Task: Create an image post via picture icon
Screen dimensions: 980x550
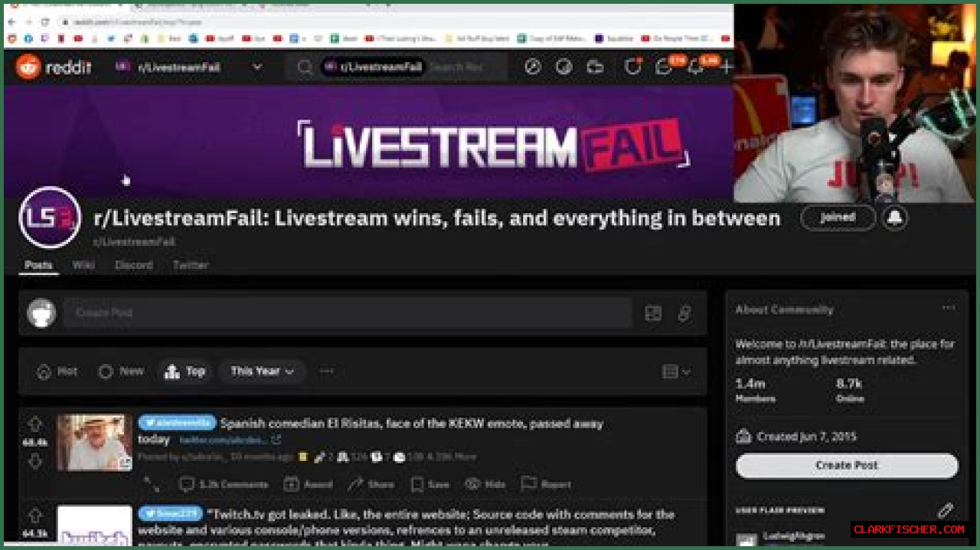Action: (x=653, y=313)
